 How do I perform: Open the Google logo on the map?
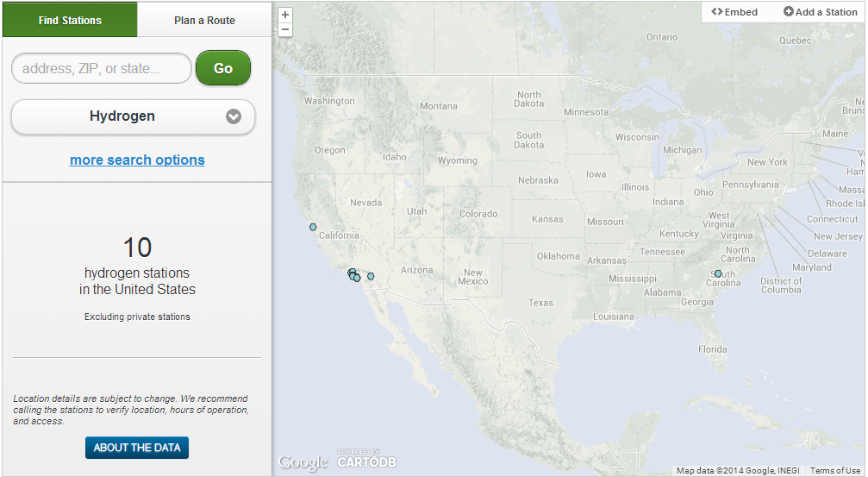(303, 463)
